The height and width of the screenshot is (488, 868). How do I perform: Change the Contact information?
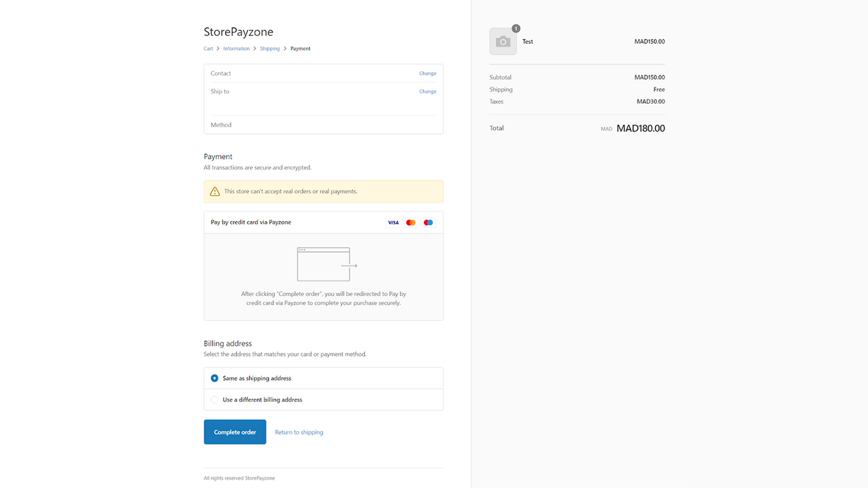[x=428, y=73]
